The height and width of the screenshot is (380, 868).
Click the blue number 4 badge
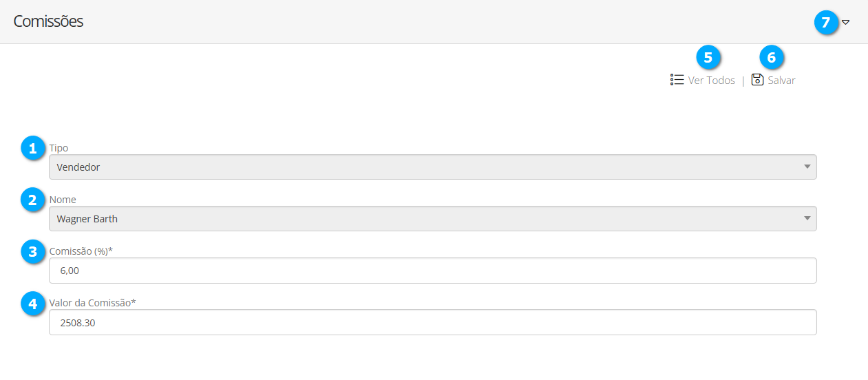32,303
